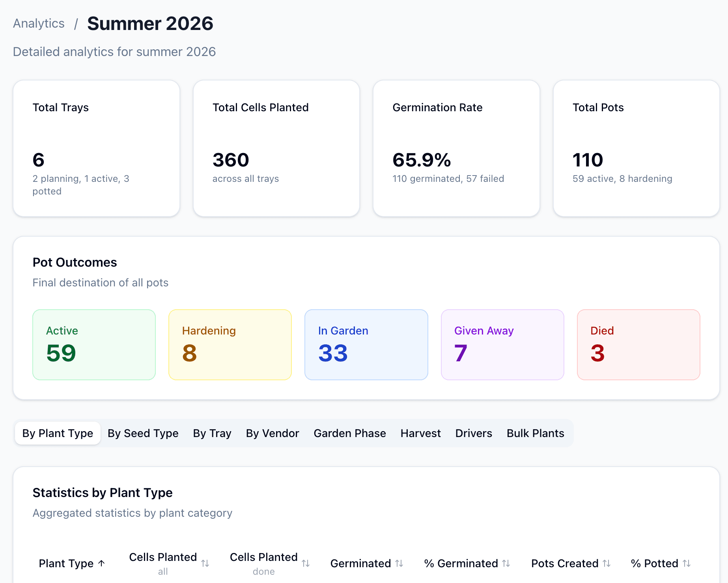Click the 65.9% germination value

click(422, 160)
